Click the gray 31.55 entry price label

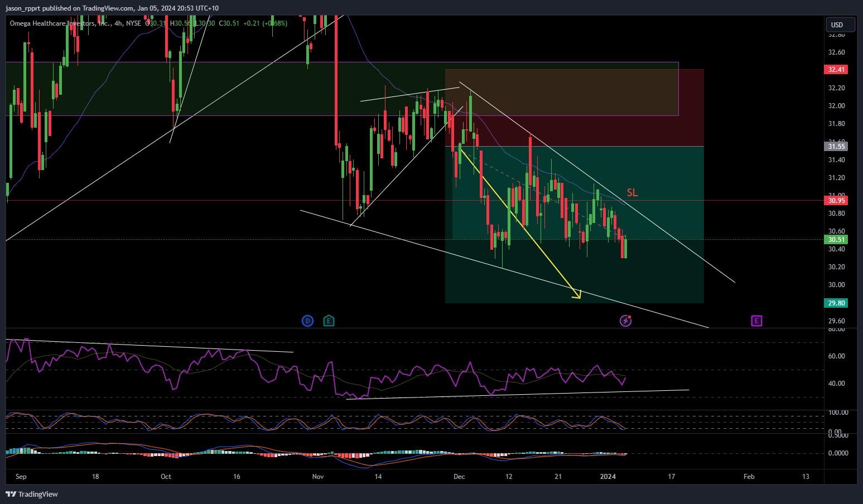coord(836,147)
